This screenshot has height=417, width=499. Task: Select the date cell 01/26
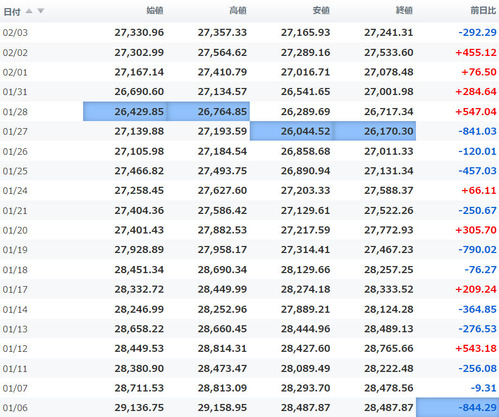15,151
